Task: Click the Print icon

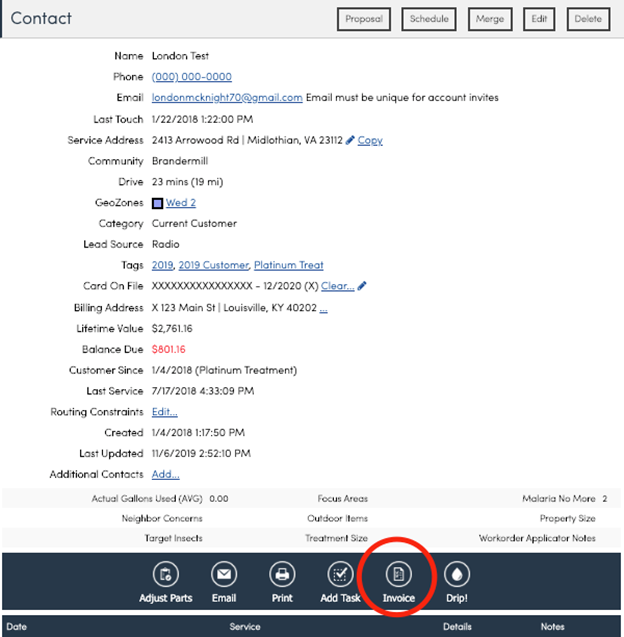Action: pyautogui.click(x=282, y=575)
